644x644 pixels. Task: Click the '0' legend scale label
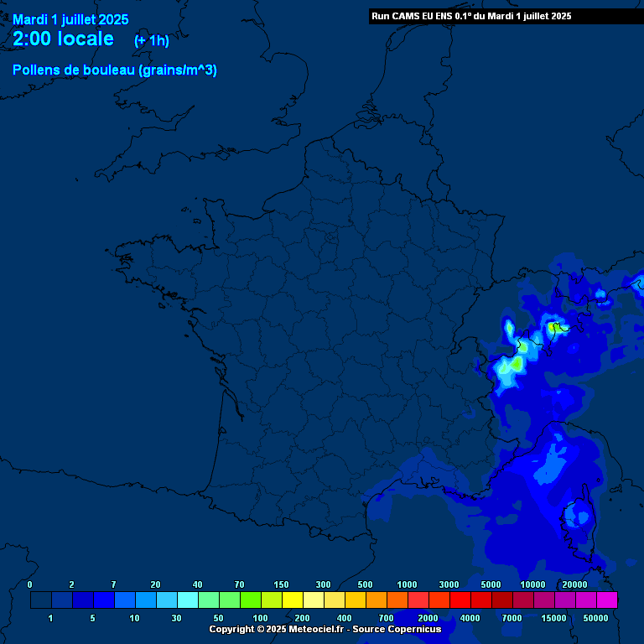pos(29,584)
